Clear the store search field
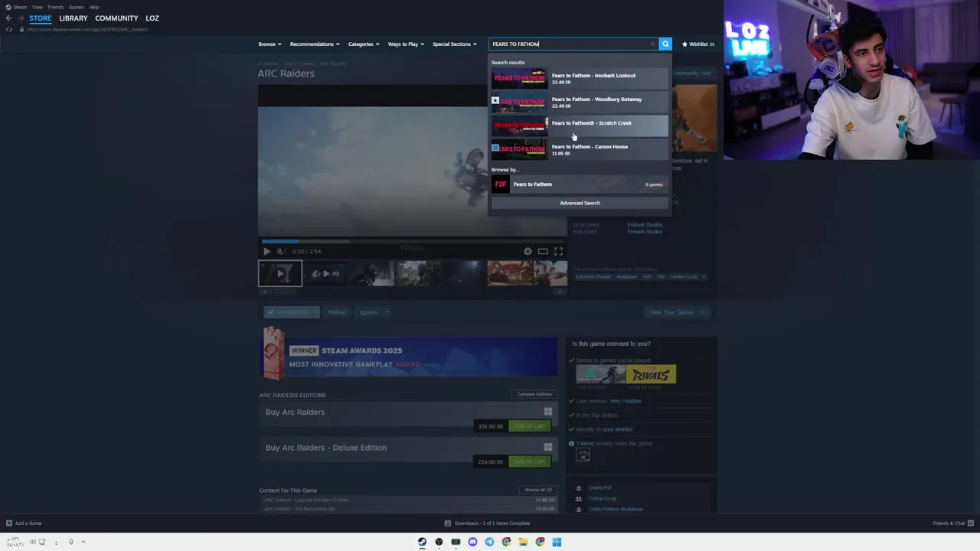The height and width of the screenshot is (551, 980). coord(652,44)
